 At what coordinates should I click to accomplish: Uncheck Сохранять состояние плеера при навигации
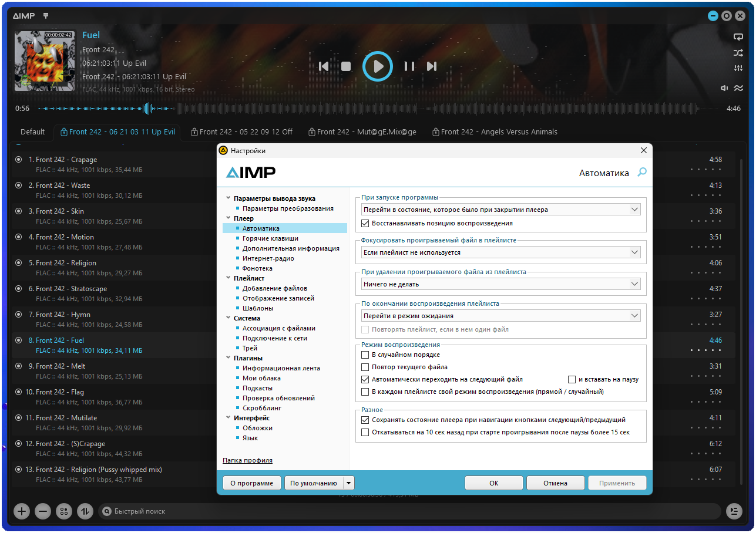365,420
